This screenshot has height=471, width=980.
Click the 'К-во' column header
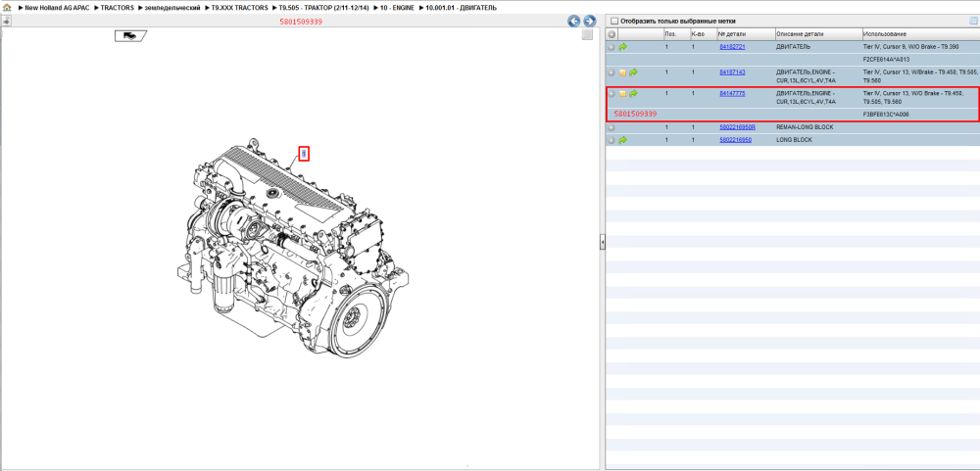(x=703, y=34)
